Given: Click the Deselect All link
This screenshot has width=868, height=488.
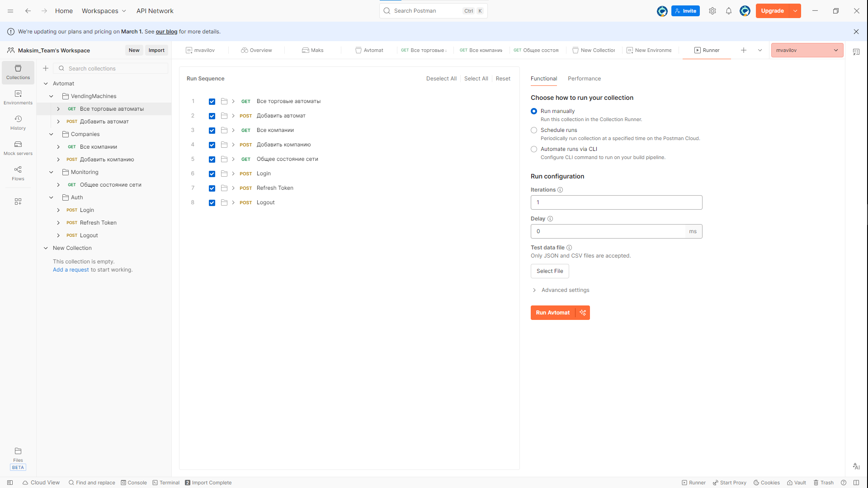Looking at the screenshot, I should (441, 79).
